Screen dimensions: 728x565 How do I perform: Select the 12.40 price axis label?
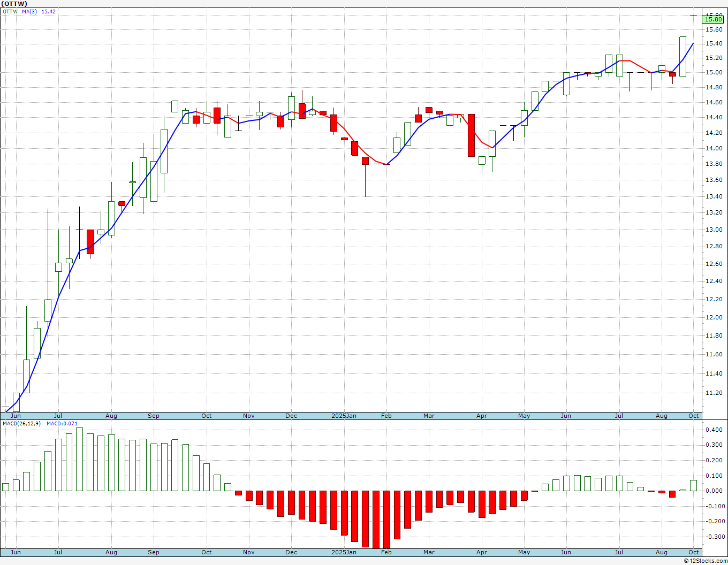click(714, 281)
